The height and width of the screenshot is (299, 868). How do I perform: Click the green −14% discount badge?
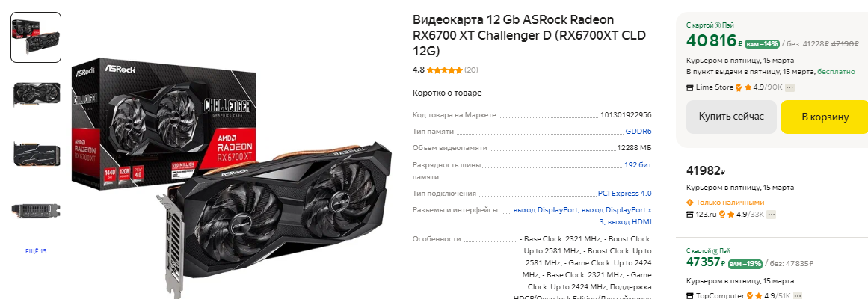(762, 44)
